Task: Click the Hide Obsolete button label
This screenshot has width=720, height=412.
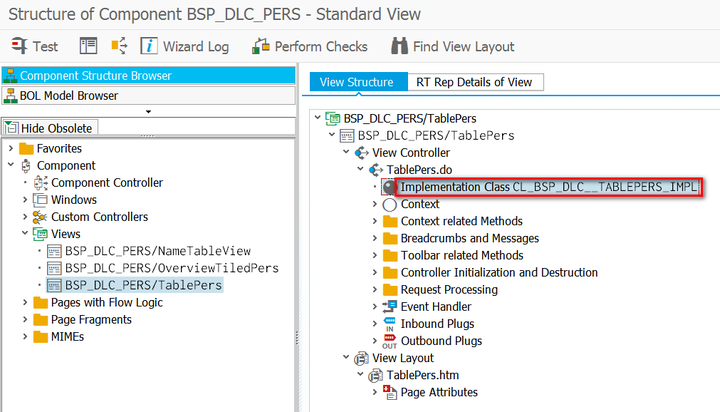Action: 56,128
